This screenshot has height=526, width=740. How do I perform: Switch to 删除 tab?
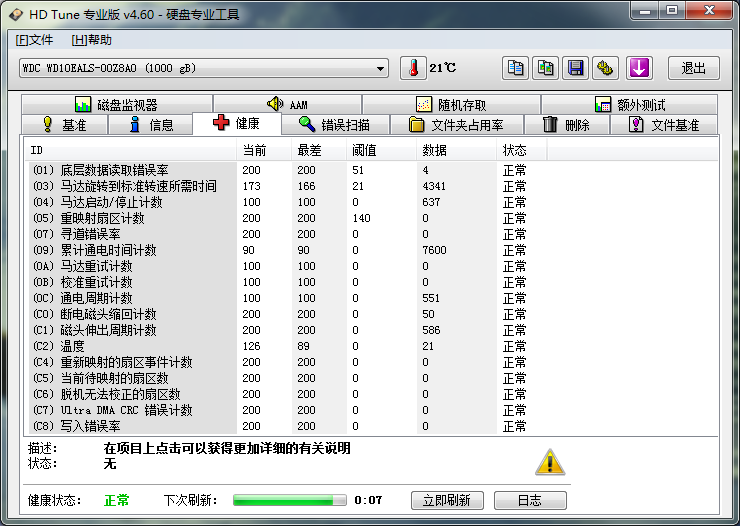567,125
